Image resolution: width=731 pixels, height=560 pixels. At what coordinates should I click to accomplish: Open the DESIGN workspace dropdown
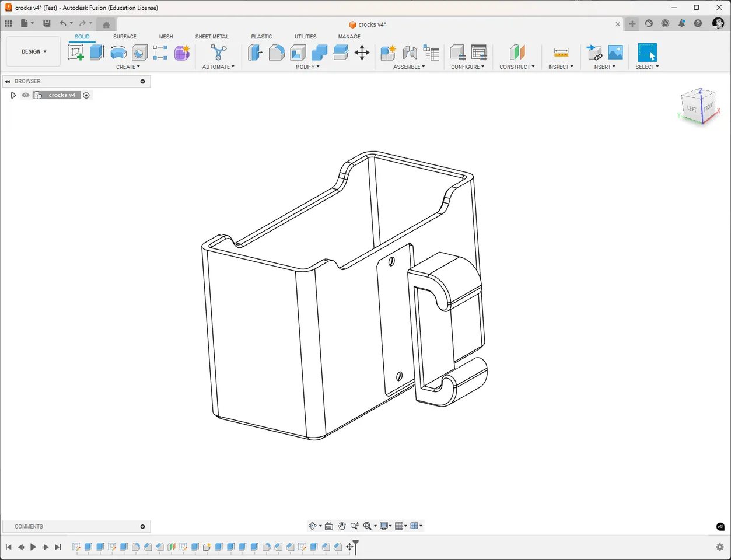[33, 51]
